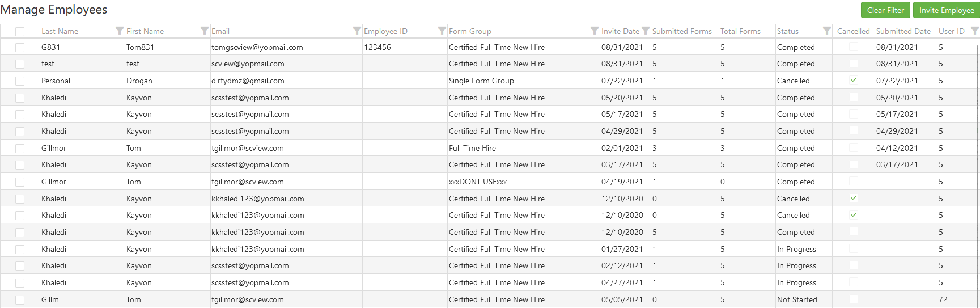
Task: Sort by the User ID header
Action: pos(952,31)
